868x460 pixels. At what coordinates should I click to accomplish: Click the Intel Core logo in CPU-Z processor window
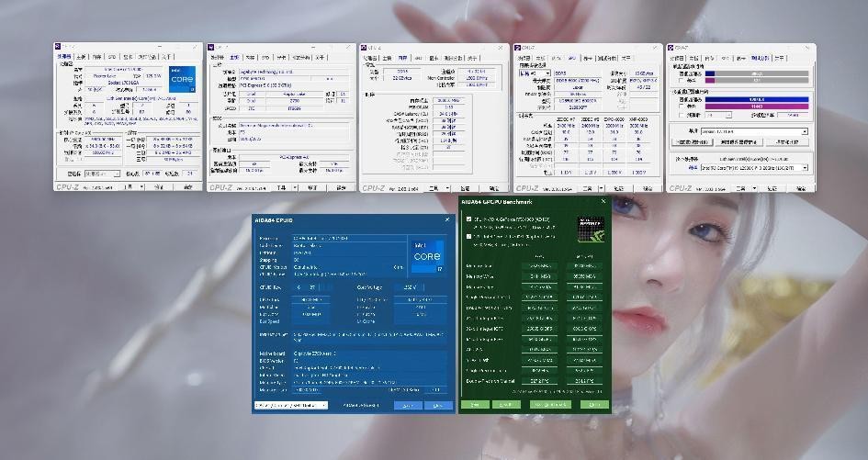(x=182, y=78)
